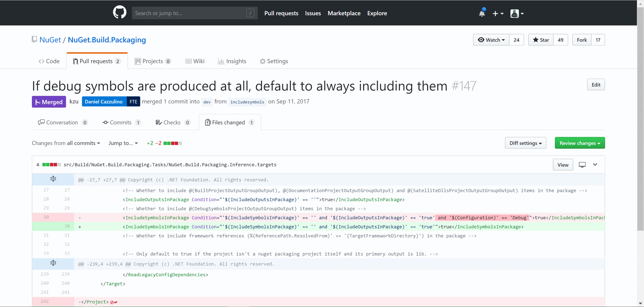Switch to the Projects tab
Viewport: 644px width, 307px height.
click(153, 61)
